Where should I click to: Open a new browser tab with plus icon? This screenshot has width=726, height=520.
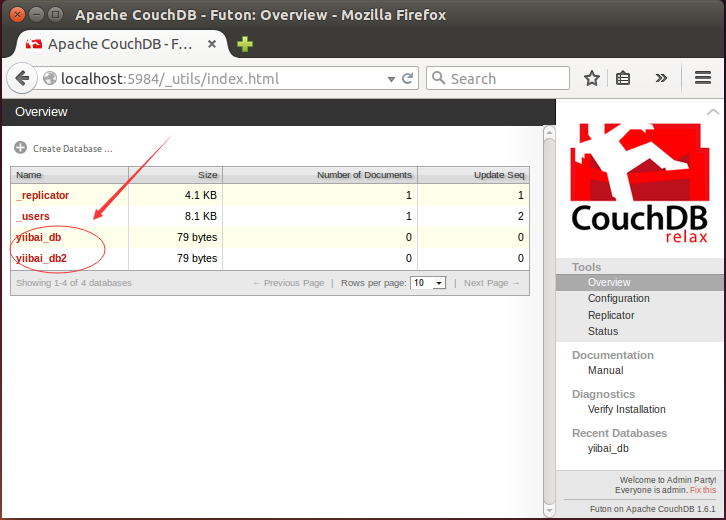pyautogui.click(x=244, y=45)
